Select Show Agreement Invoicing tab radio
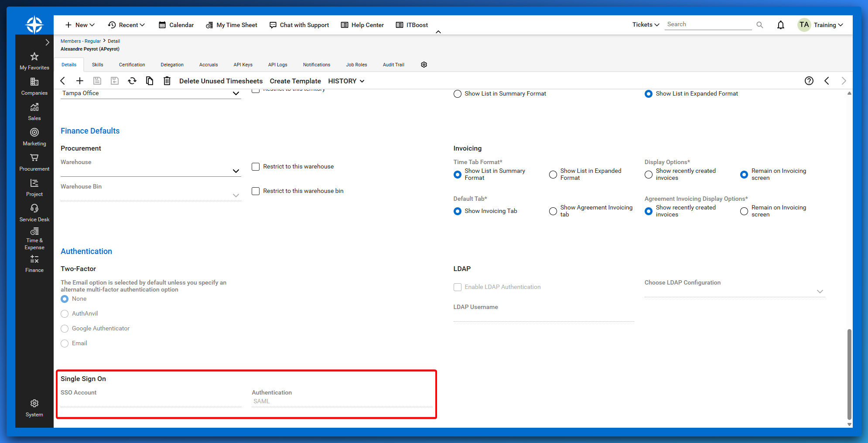868x443 pixels. 553,211
